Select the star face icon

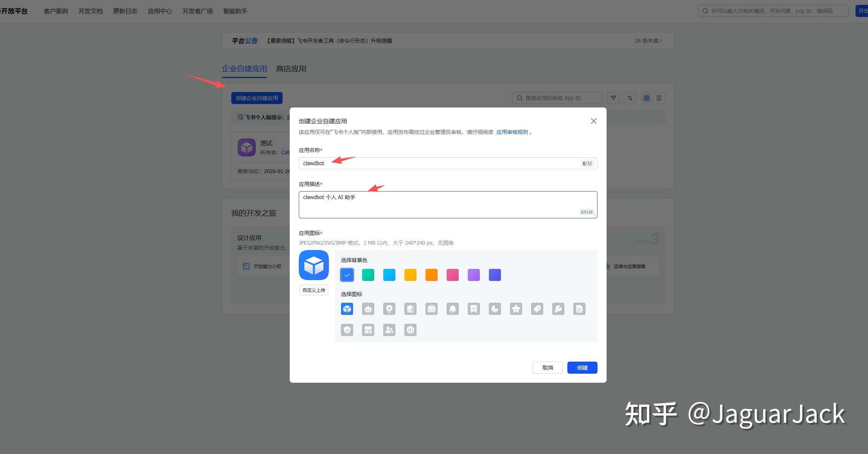coord(516,309)
